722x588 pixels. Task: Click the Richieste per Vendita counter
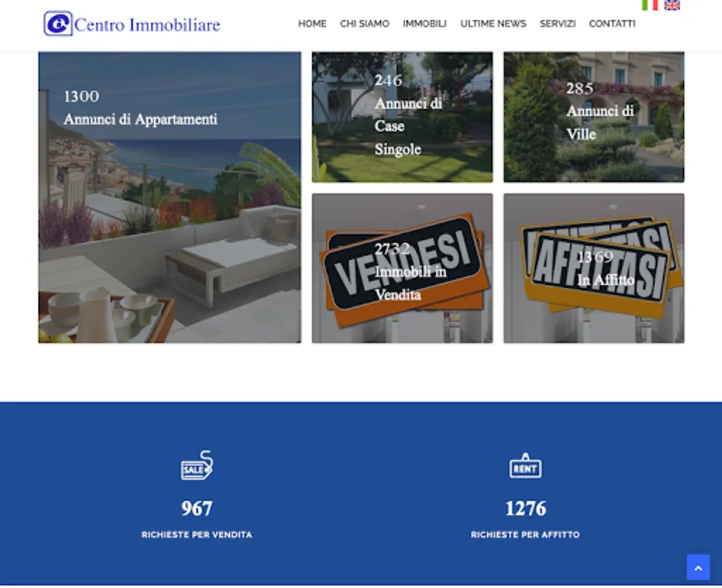[x=197, y=508]
